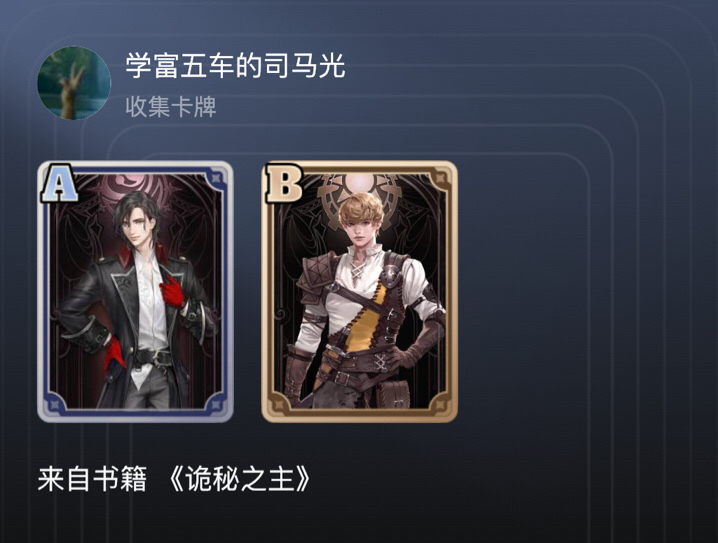Tap the 来自书籍 label
This screenshot has height=543, width=718.
92,479
